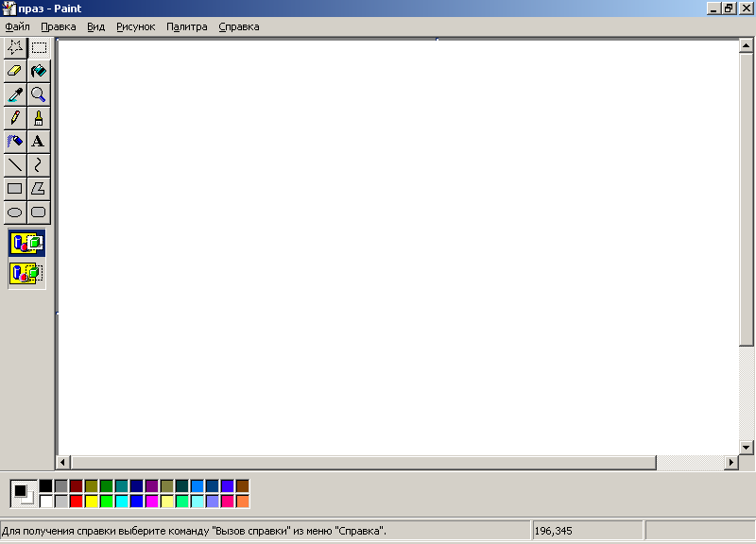
Task: Select the rectangular Select tool
Action: click(x=39, y=47)
